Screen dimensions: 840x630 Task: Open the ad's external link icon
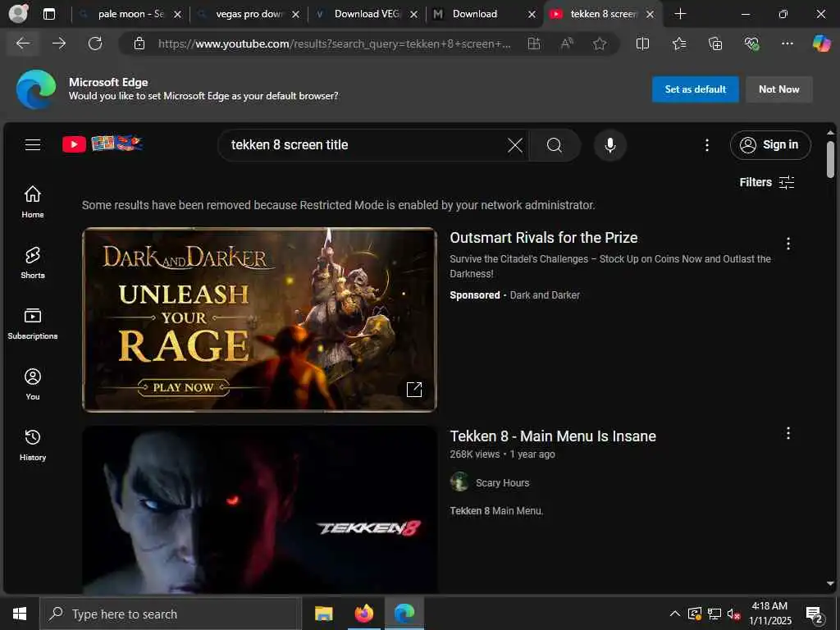tap(414, 390)
